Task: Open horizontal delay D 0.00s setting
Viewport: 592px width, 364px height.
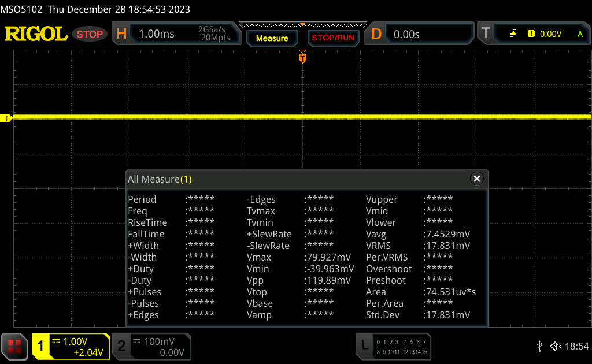Action: click(419, 34)
